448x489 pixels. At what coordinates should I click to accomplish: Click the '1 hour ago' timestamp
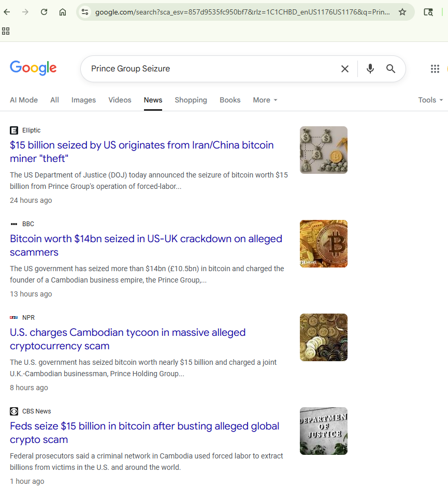[x=27, y=481]
